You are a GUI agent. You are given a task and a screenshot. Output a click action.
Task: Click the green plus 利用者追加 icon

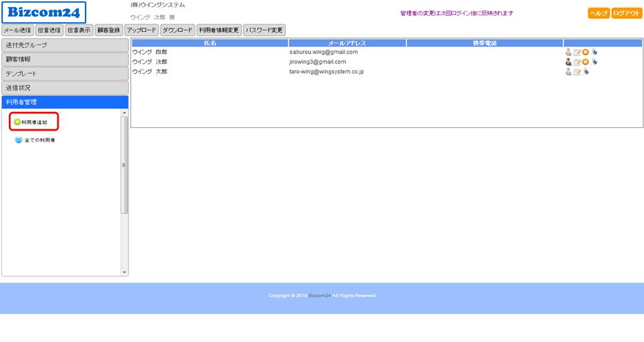(17, 122)
